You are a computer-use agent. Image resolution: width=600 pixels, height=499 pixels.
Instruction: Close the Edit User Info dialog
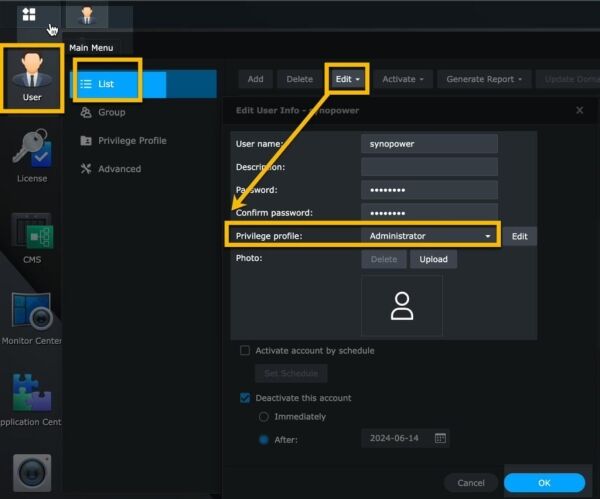579,110
